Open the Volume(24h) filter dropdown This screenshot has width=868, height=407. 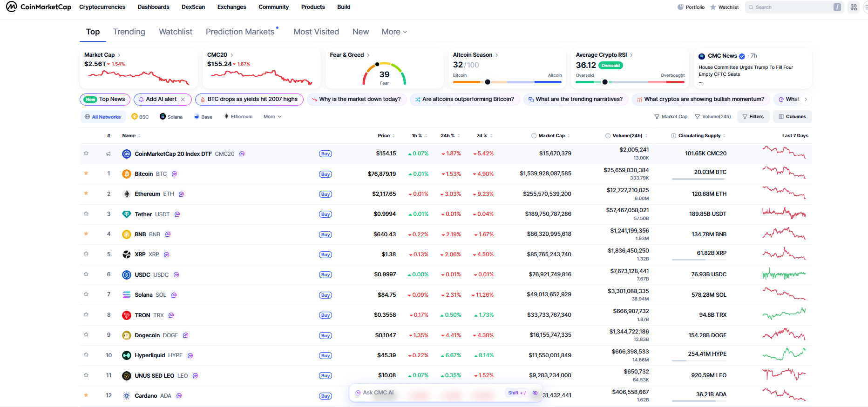click(713, 117)
